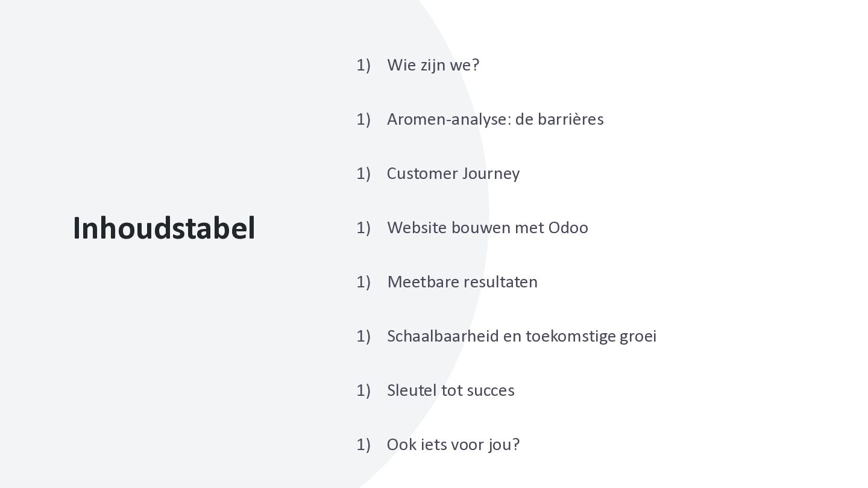868x488 pixels.
Task: Click the '1)' marker before 'Schaalbaarheid'
Action: point(363,336)
